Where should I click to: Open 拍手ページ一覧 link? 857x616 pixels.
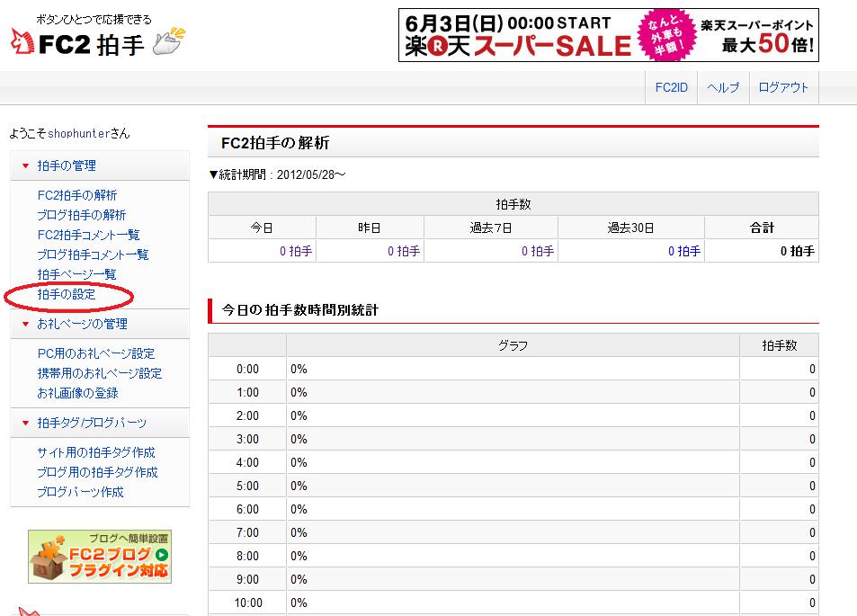(x=76, y=274)
